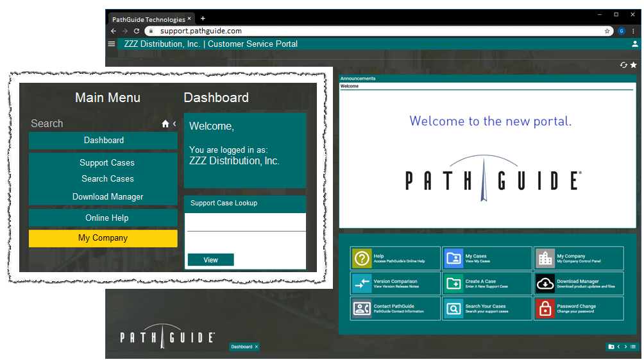
Task: Click the home icon in the Main Menu
Action: 165,124
